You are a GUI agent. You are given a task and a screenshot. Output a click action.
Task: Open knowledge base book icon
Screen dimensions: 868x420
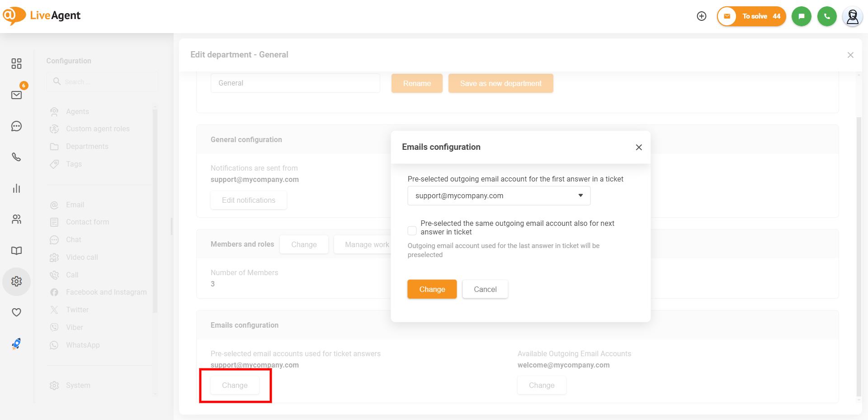tap(16, 251)
